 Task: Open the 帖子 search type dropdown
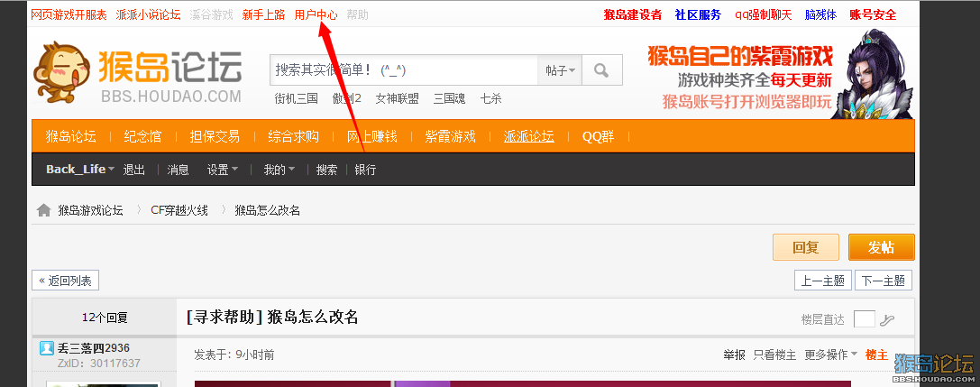[560, 70]
